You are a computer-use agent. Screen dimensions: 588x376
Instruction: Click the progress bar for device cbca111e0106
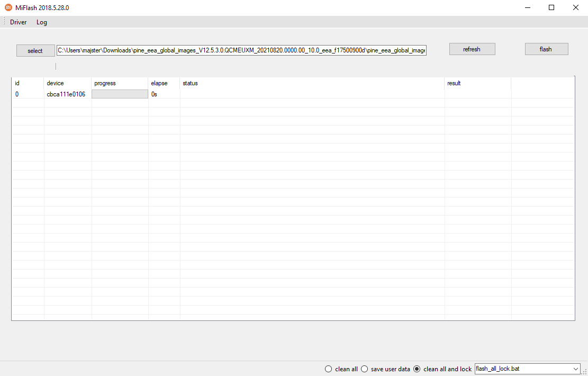click(x=120, y=94)
